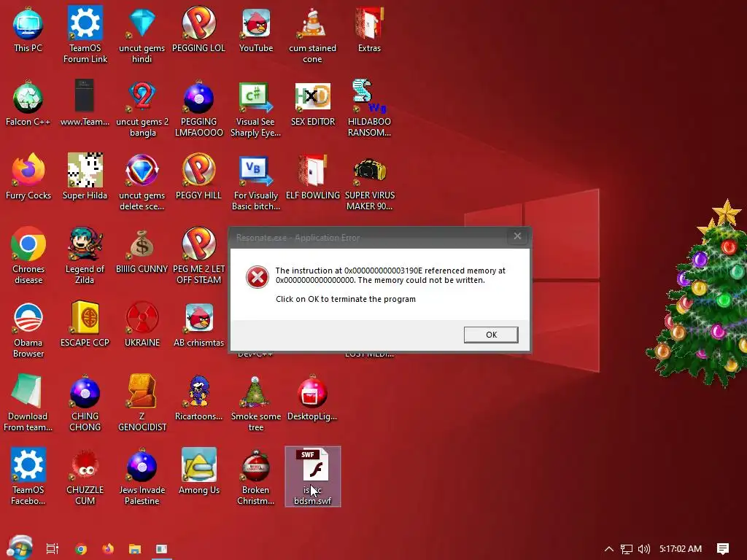Select the Falcon C++ recycle icon
This screenshot has height=560, width=747.
pyautogui.click(x=28, y=104)
